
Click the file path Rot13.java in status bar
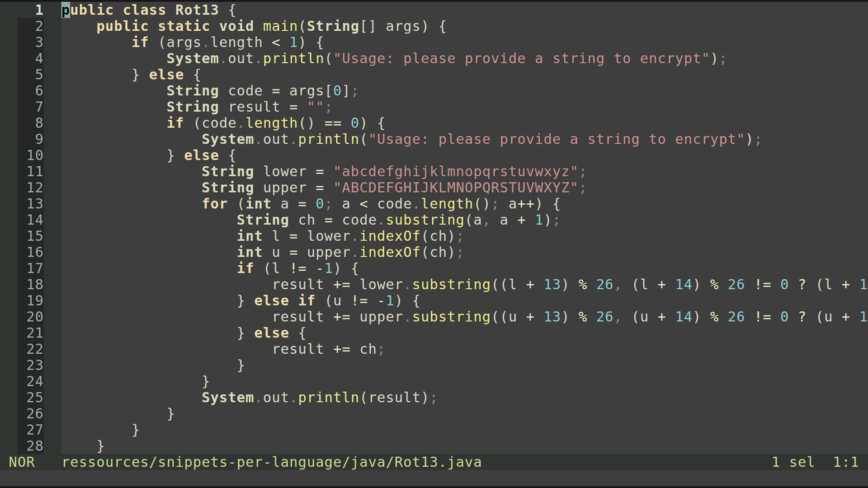(271, 462)
